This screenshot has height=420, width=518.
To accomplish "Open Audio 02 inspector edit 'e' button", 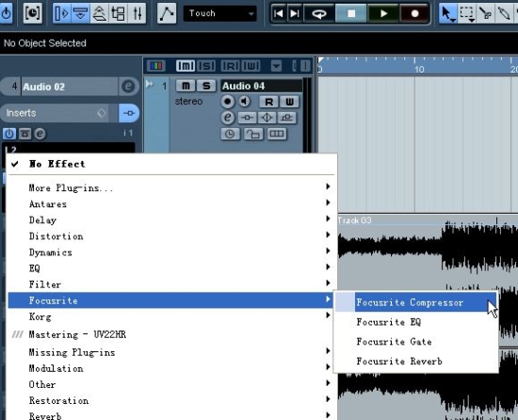I will click(x=128, y=87).
